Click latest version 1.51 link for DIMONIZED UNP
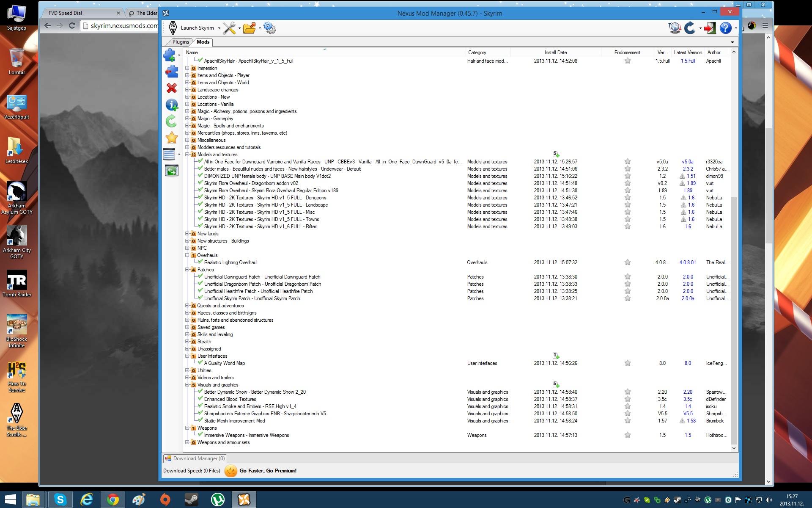The height and width of the screenshot is (508, 812). click(691, 176)
